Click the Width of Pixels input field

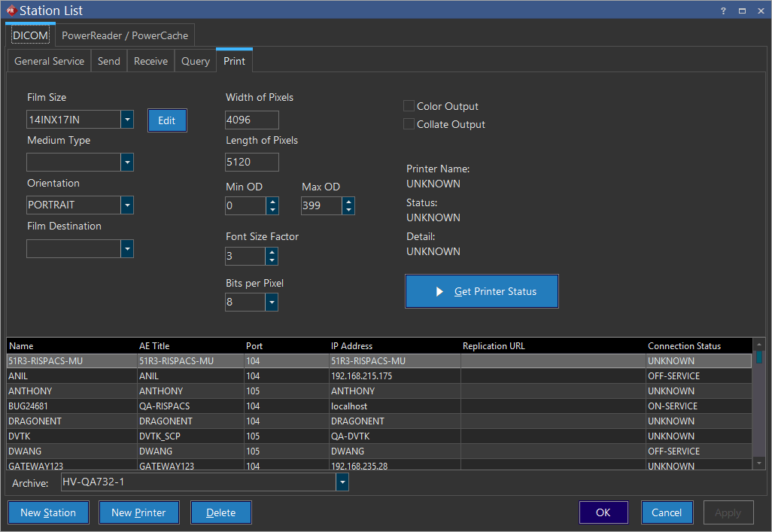click(x=251, y=120)
